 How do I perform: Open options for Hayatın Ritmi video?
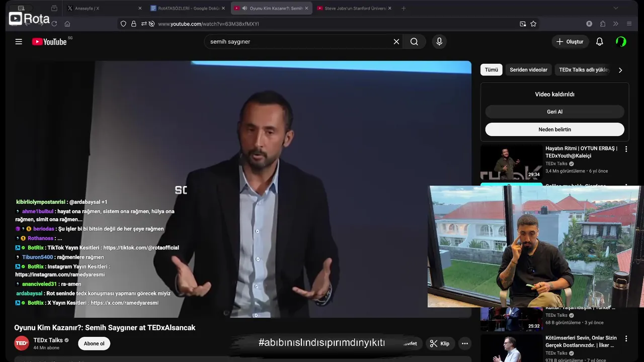626,149
